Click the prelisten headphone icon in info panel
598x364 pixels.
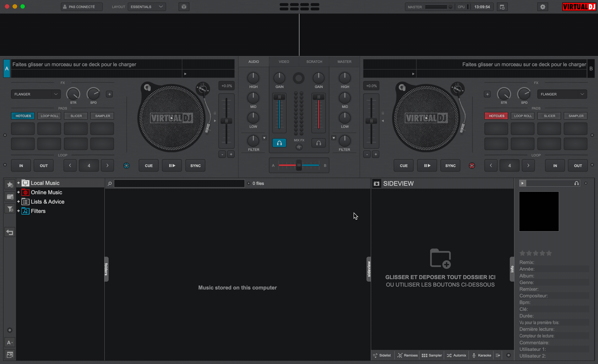click(x=576, y=183)
